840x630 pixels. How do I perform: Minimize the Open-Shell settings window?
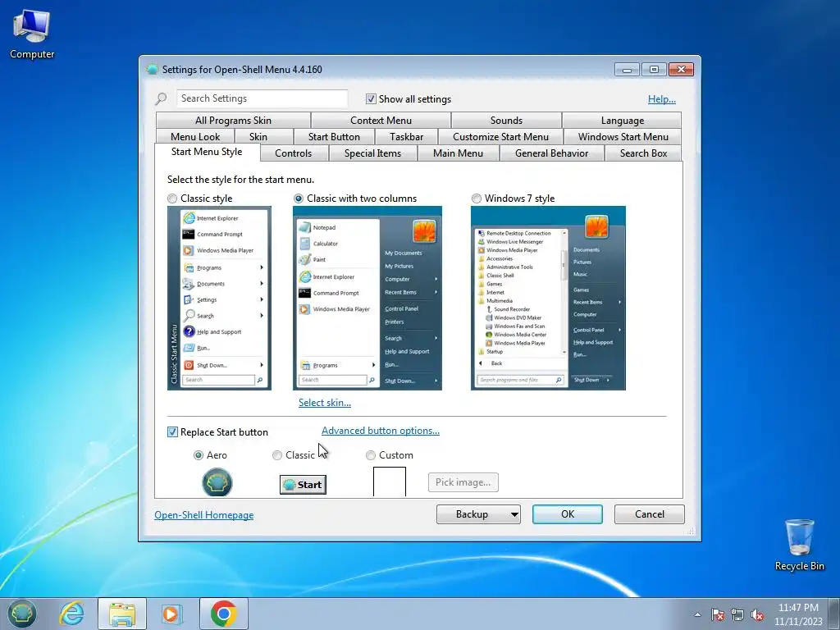click(627, 70)
